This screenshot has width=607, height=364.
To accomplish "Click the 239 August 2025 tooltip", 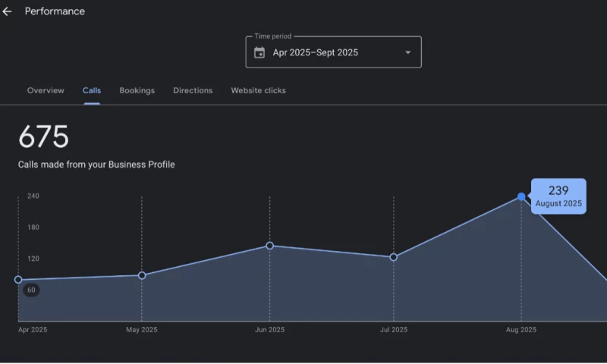I will tap(558, 196).
